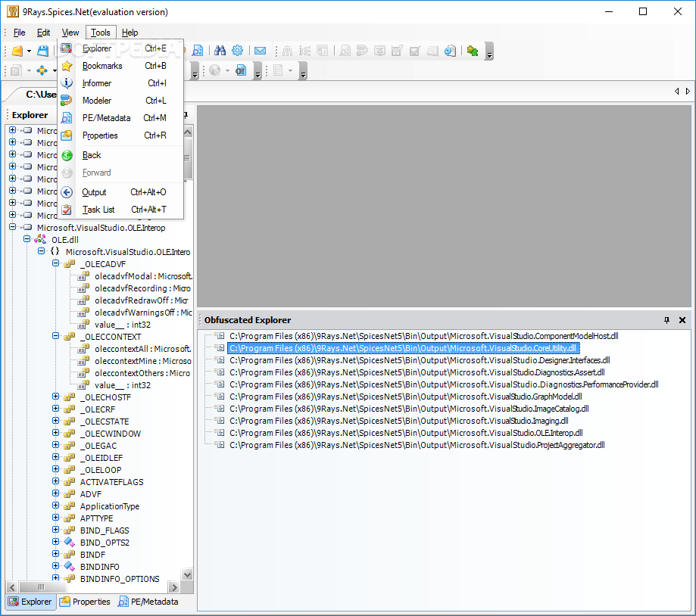The image size is (696, 616).
Task: Click the Explorer tree scroll down arrow
Action: (x=188, y=574)
